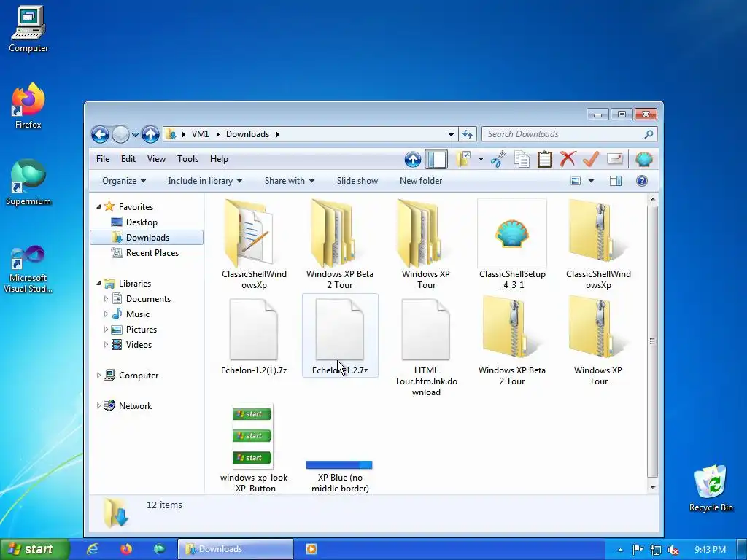Select the Windows XP Beta 2 Tour folder
This screenshot has width=747, height=560.
coord(340,245)
